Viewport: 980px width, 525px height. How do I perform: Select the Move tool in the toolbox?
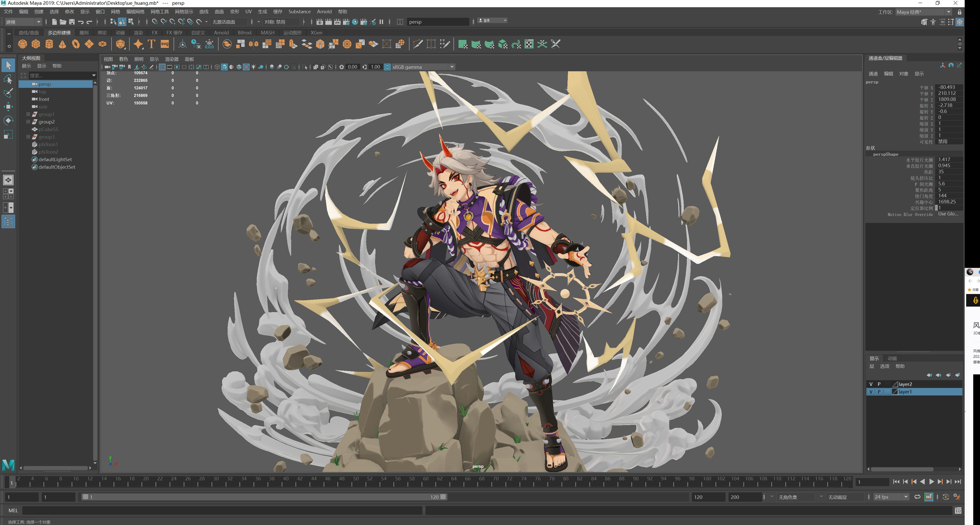click(x=8, y=107)
